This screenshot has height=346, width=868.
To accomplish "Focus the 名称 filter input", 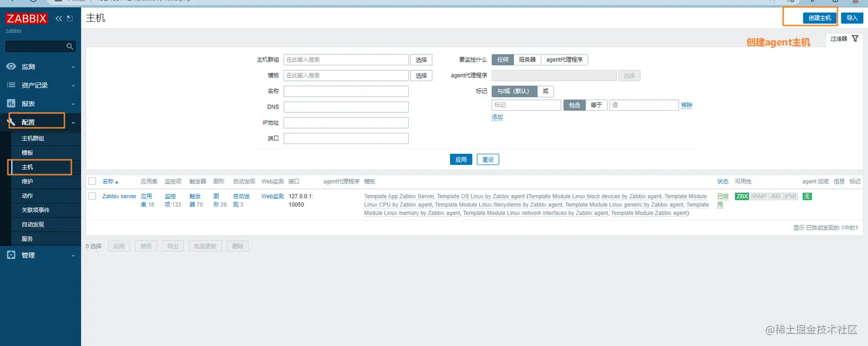I will pos(346,91).
